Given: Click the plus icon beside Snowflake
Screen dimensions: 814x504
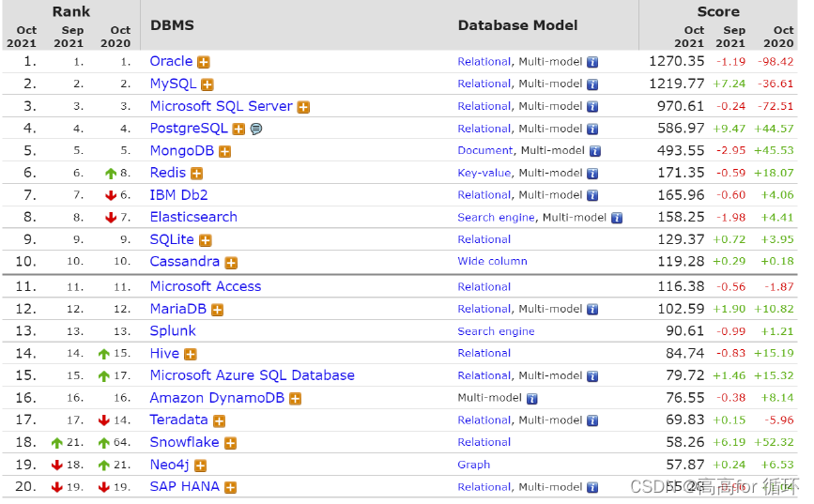Looking at the screenshot, I should click(x=231, y=443).
